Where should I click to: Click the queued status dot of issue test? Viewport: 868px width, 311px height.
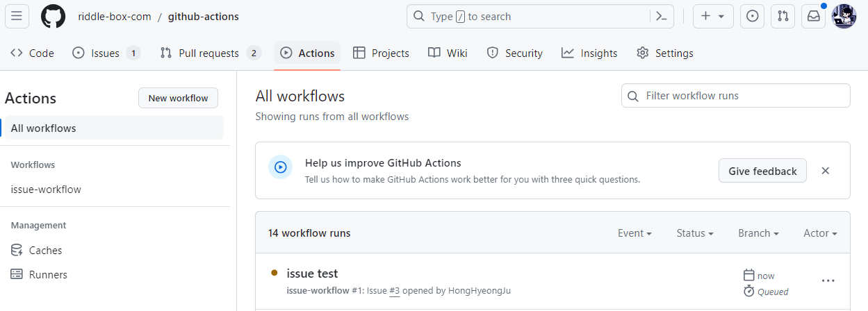[275, 273]
